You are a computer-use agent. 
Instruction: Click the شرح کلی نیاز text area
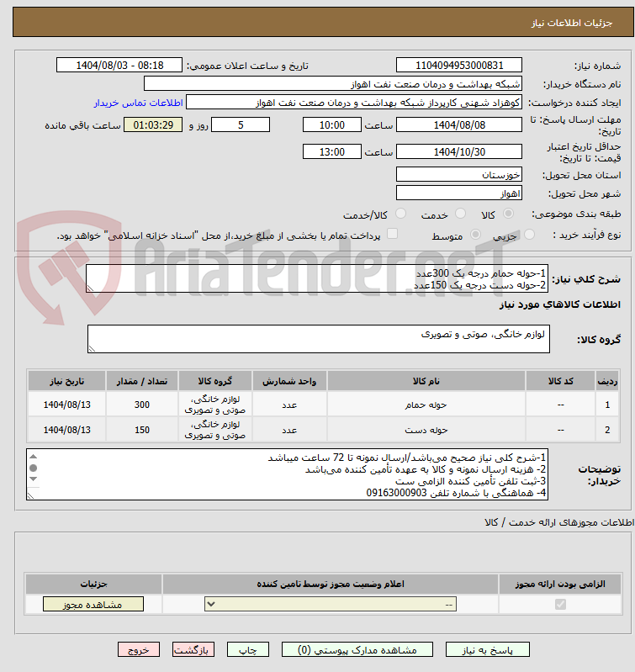point(316,278)
